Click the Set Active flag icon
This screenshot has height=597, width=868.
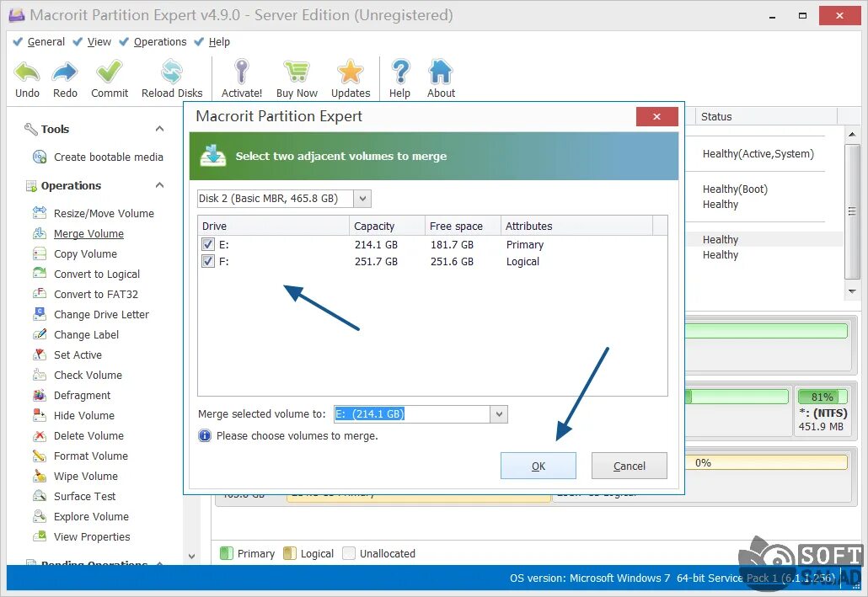click(x=40, y=354)
